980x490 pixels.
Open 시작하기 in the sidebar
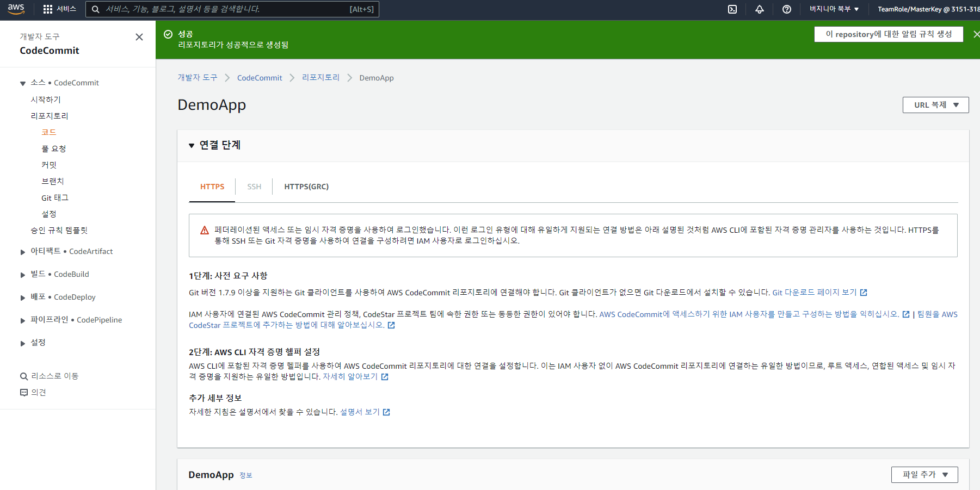(46, 100)
